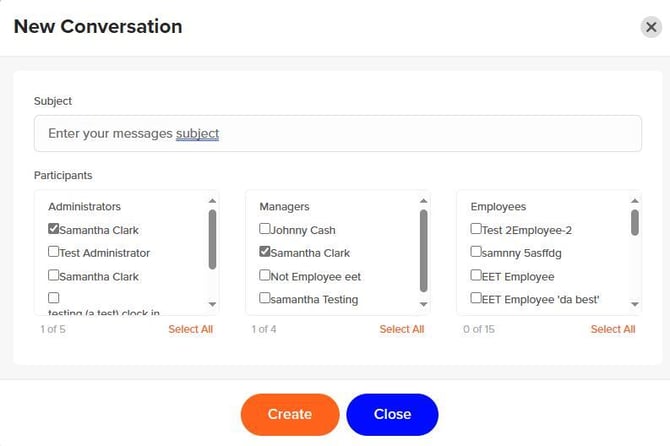This screenshot has height=446, width=670.
Task: Tick Johnny Cash in Managers list
Action: pyautogui.click(x=265, y=229)
